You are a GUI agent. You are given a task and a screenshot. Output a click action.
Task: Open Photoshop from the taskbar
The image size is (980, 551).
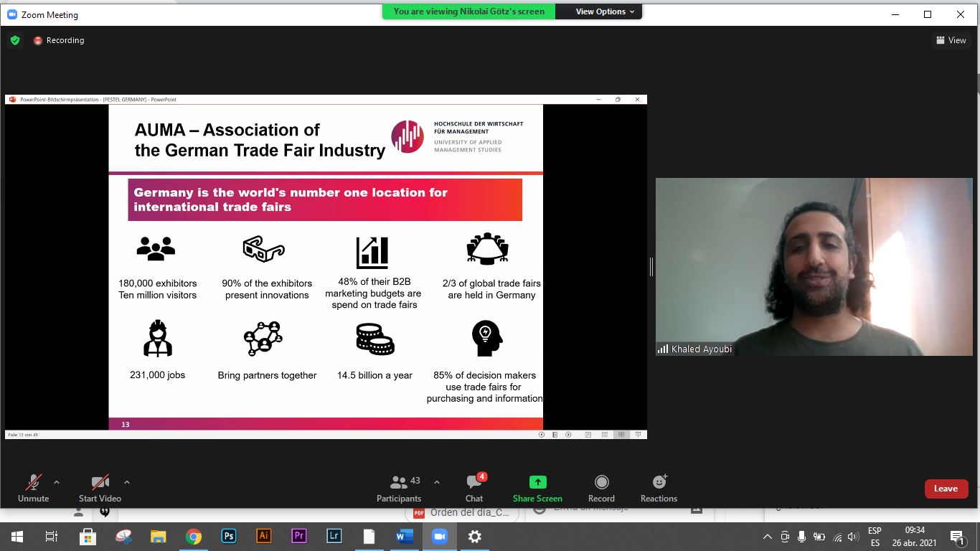[229, 536]
